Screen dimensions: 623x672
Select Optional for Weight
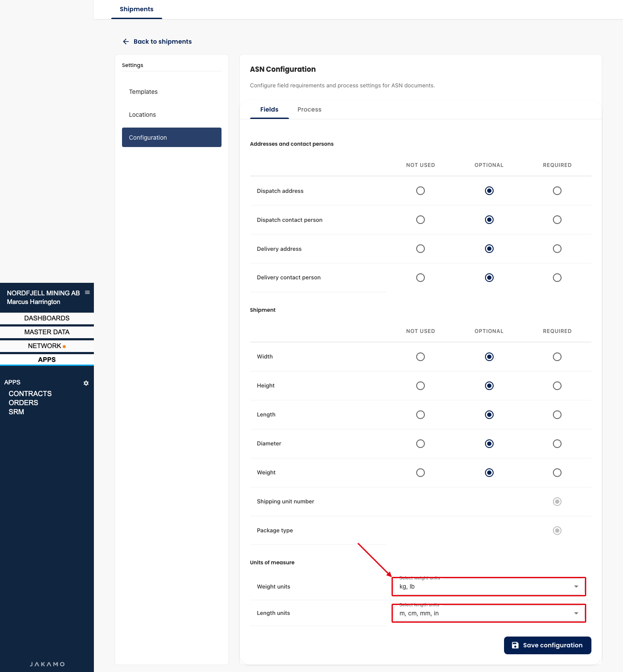coord(489,473)
